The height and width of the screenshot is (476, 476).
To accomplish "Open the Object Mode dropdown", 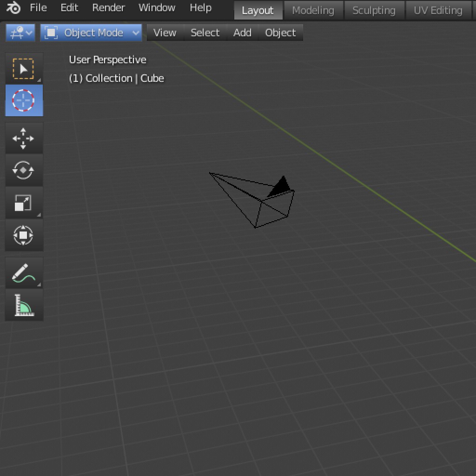I will point(91,33).
